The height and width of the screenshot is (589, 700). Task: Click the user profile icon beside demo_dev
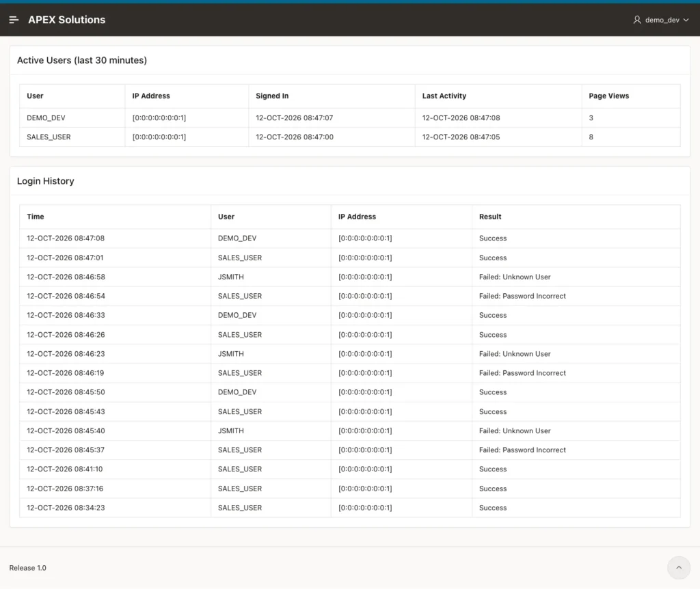click(637, 20)
